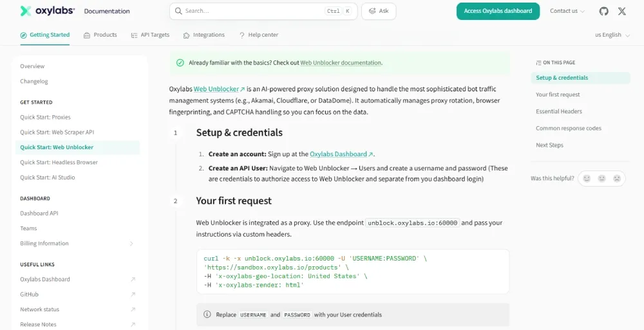Click the Products tab icon

pos(87,35)
